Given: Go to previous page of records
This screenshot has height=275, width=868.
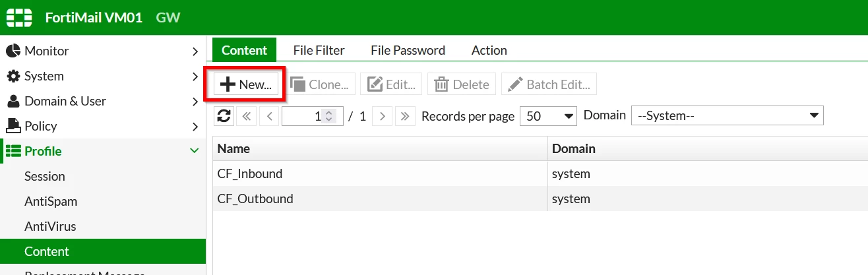Looking at the screenshot, I should tap(269, 116).
